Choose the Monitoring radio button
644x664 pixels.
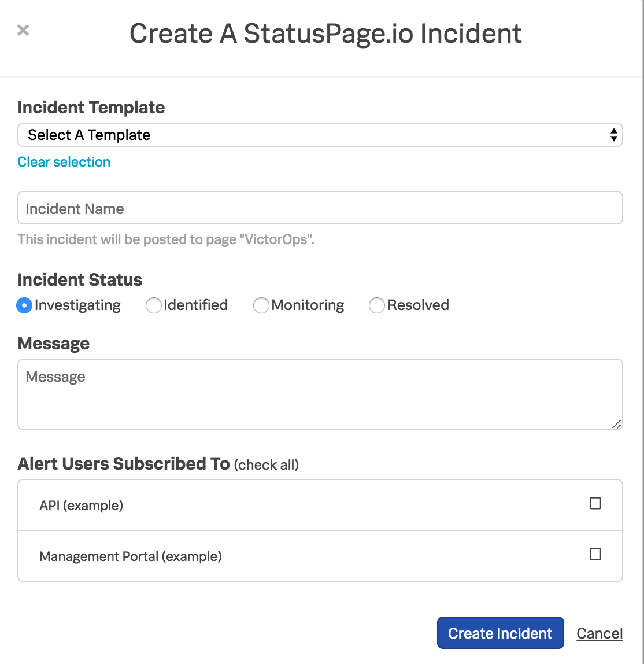point(261,305)
